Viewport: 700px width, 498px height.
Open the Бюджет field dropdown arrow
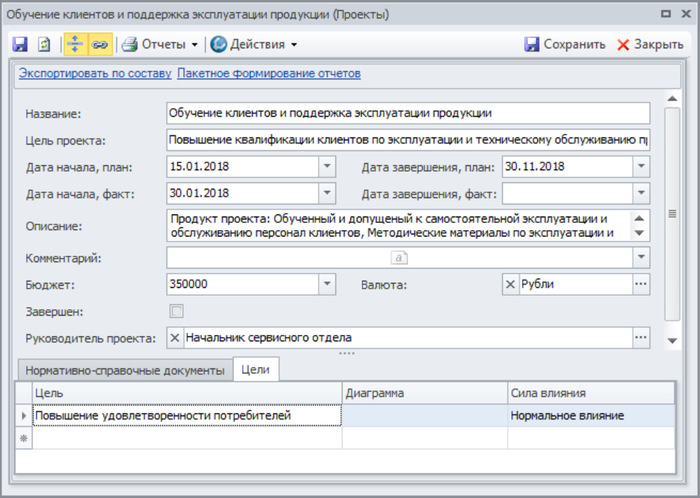[x=327, y=285]
